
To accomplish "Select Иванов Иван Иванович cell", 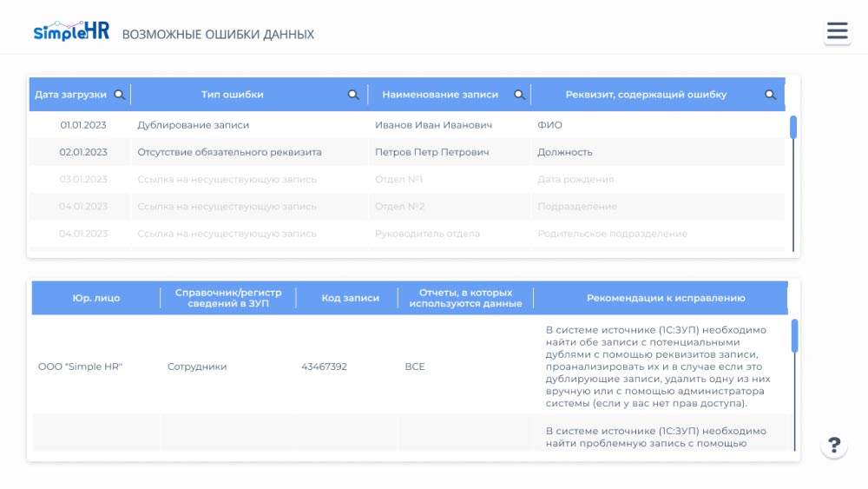I will [433, 124].
